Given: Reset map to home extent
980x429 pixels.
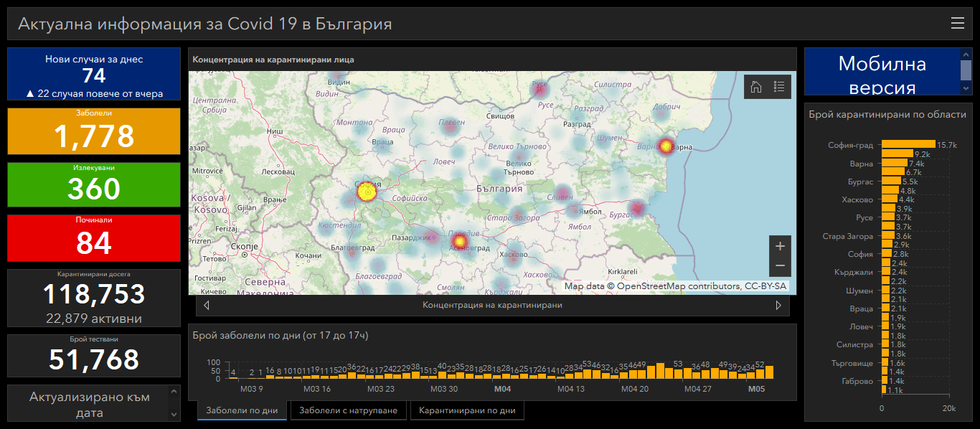Looking at the screenshot, I should coord(755,87).
